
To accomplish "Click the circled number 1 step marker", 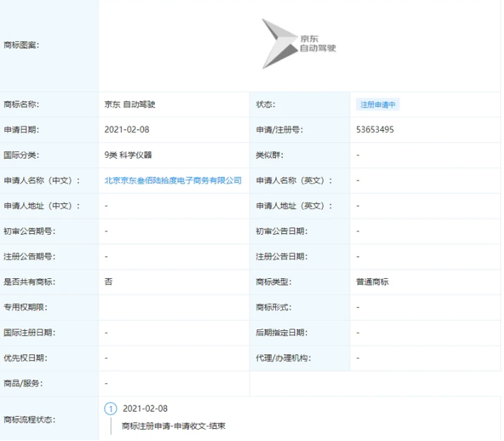I will point(110,409).
